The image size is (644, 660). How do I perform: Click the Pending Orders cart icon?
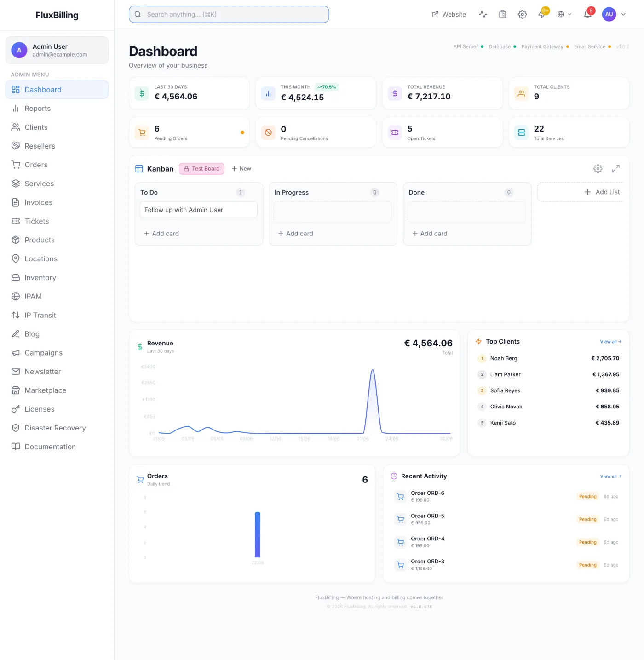(x=142, y=132)
